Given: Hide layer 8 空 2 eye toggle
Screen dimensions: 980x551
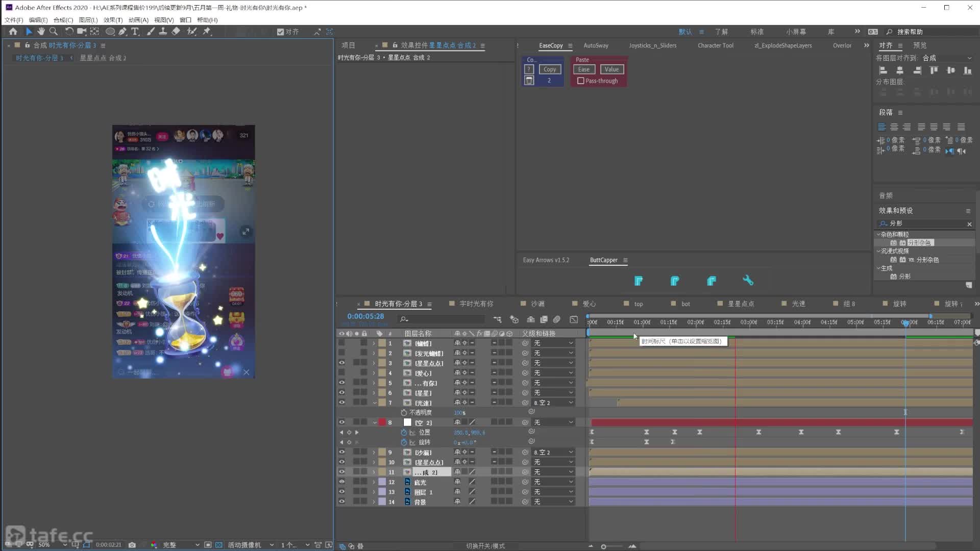Looking at the screenshot, I should point(341,422).
